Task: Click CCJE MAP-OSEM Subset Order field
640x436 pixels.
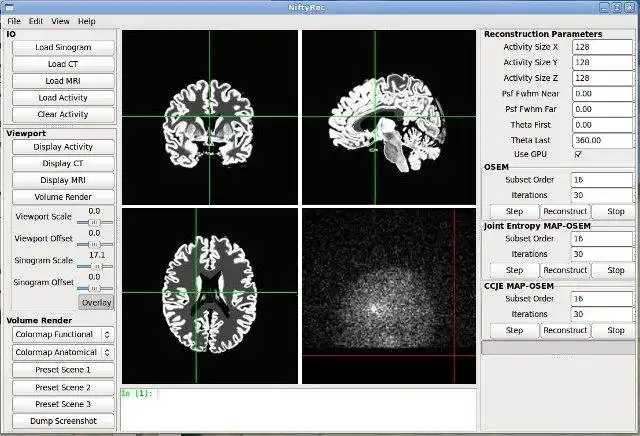Action: 602,299
